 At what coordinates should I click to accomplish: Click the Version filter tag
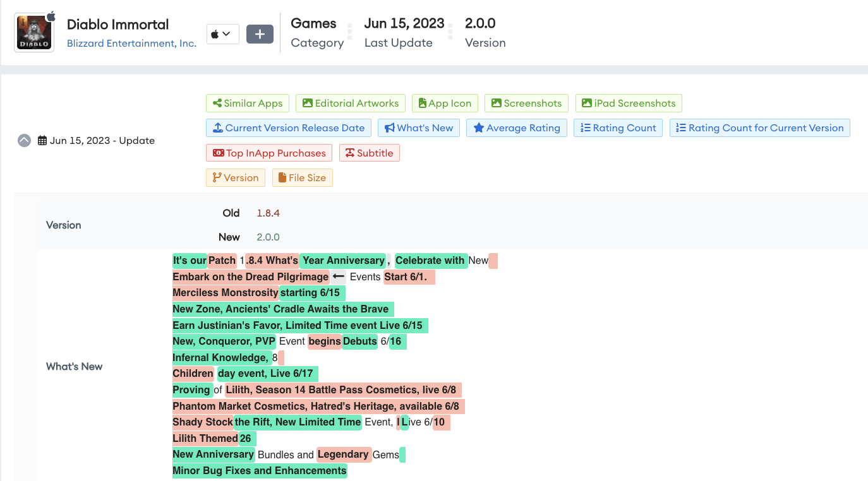tap(236, 178)
